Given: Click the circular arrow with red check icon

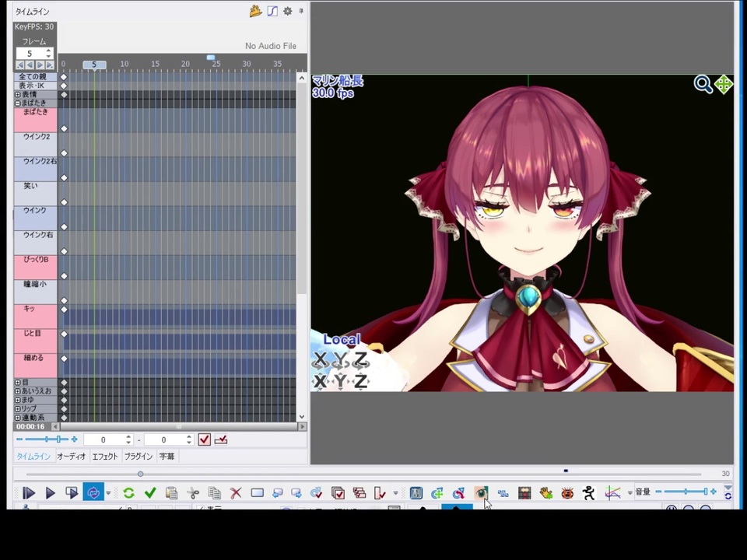Looking at the screenshot, I should click(x=317, y=493).
